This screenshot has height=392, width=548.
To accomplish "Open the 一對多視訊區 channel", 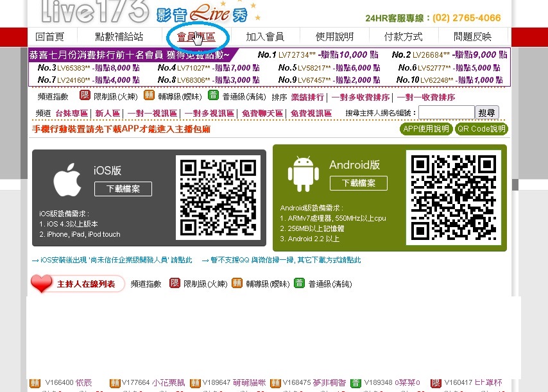I will 209,113.
